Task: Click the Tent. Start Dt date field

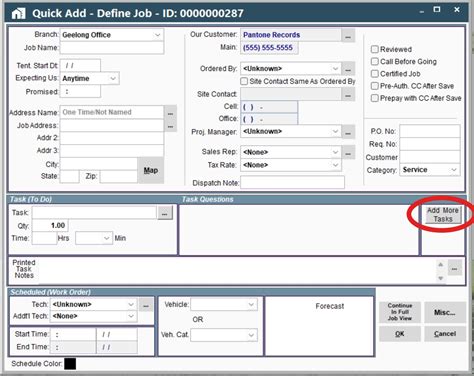Action: point(80,66)
